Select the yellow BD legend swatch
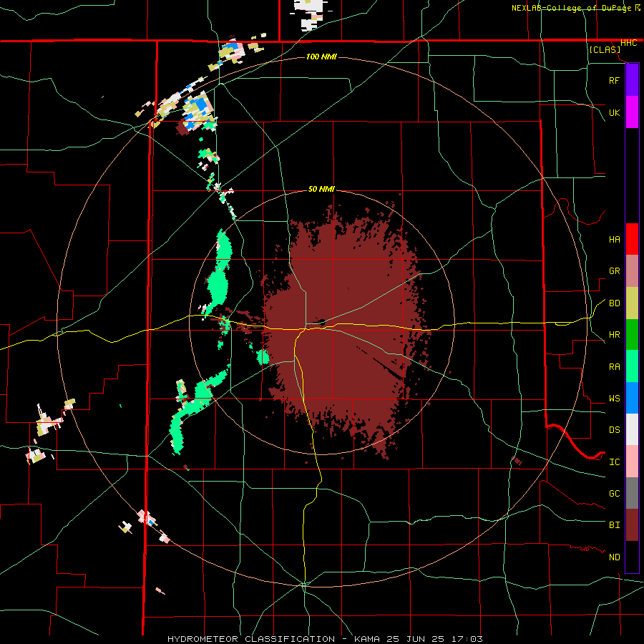Viewport: 644px width, 644px height. coord(632,303)
